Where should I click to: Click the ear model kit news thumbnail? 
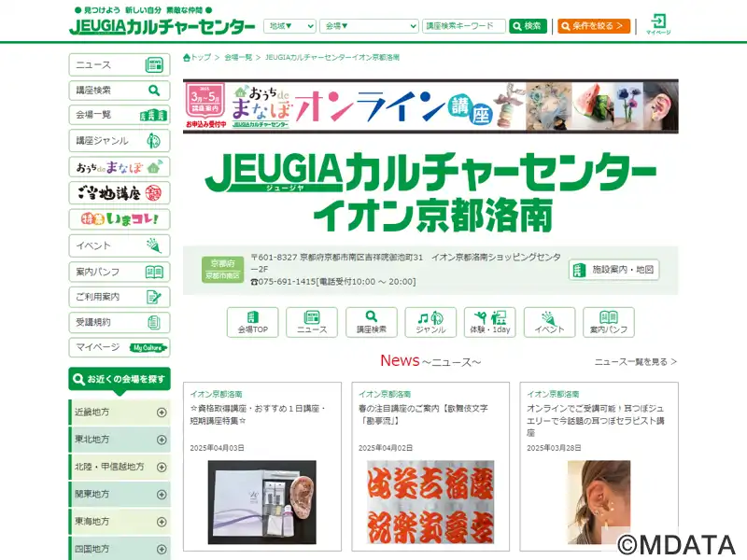click(262, 502)
